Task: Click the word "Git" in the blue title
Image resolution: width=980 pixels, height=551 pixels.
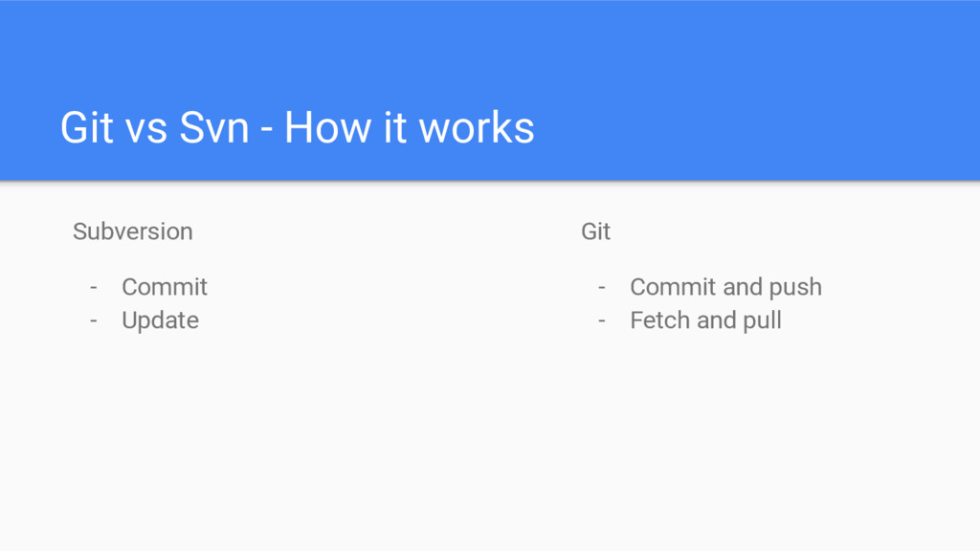Action: coord(87,128)
